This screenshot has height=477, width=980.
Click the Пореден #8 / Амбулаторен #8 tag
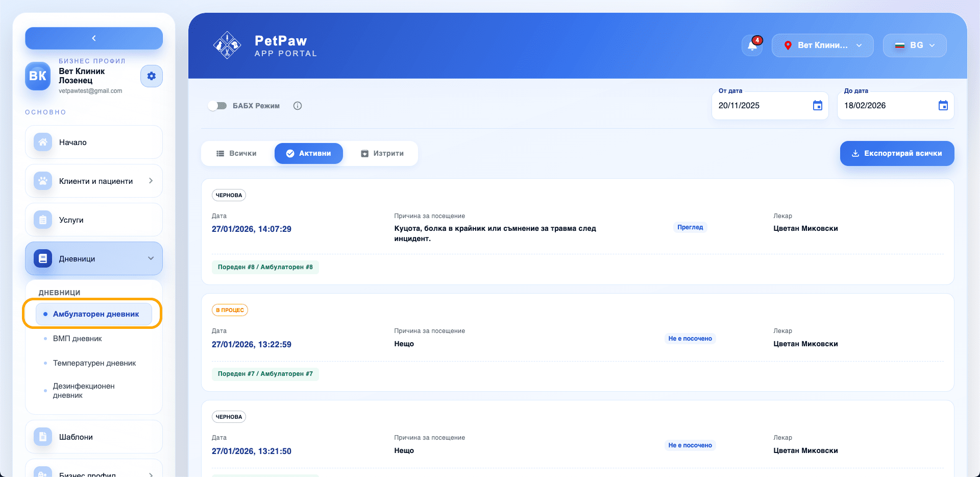tap(265, 267)
